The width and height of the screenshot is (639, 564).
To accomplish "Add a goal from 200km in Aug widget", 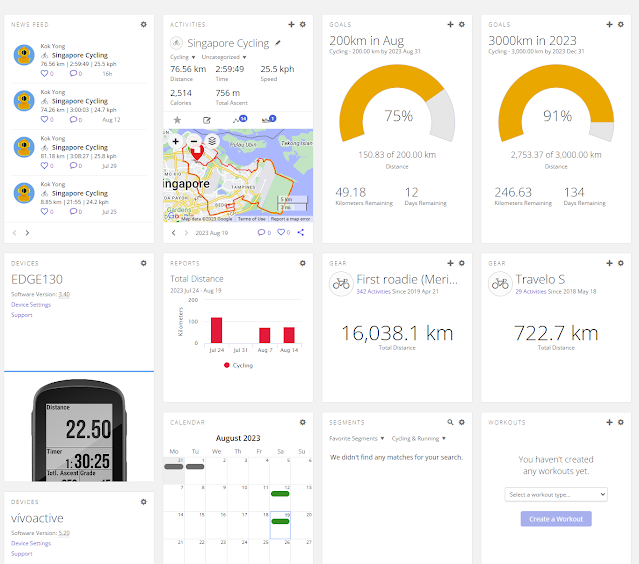I will 450,24.
